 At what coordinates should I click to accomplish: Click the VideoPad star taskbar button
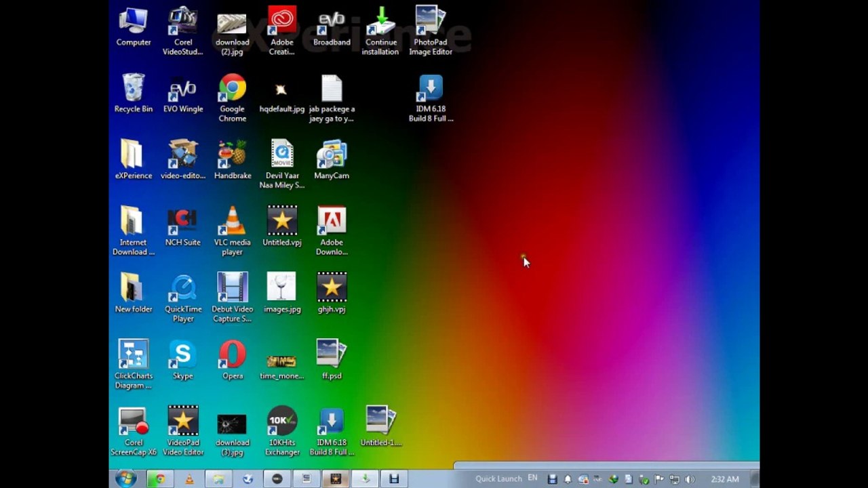[x=336, y=479]
